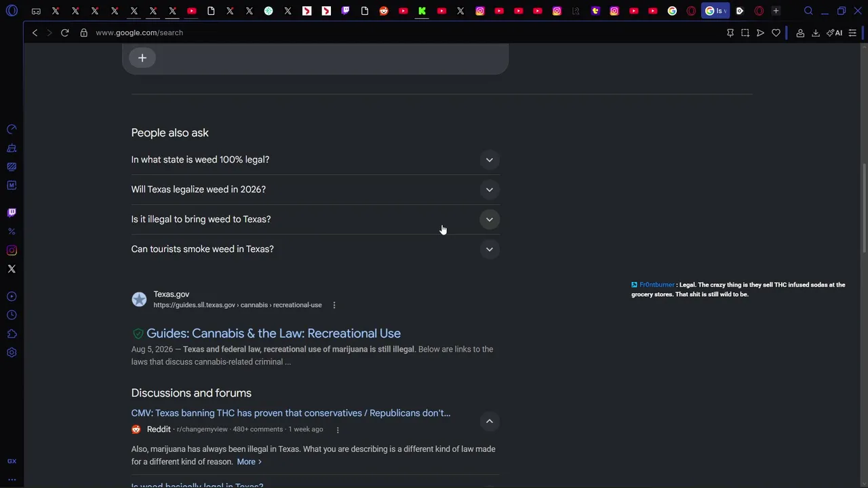The height and width of the screenshot is (488, 868).
Task: Take a snapshot with the toolbar capture icon
Action: click(x=745, y=33)
